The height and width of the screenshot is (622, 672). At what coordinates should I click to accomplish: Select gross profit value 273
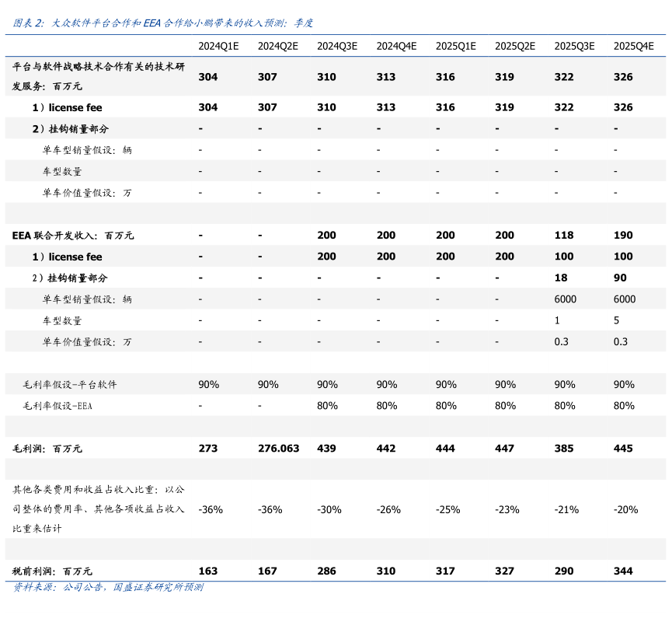(x=208, y=449)
